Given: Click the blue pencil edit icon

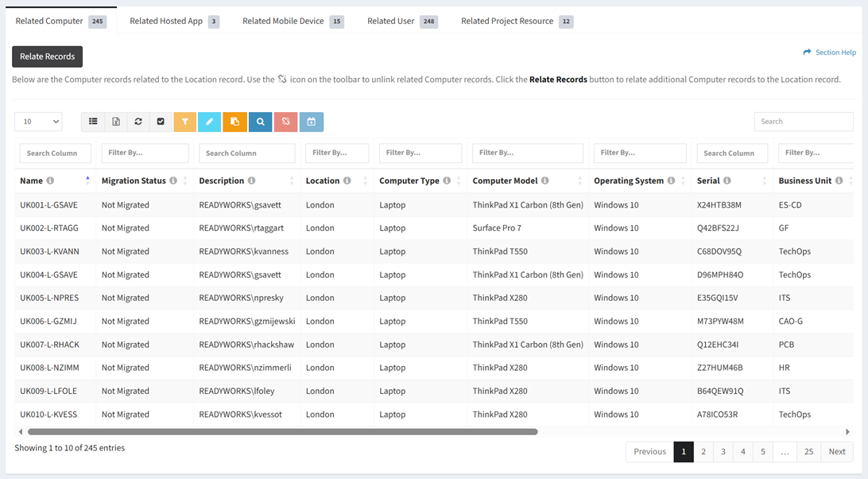Looking at the screenshot, I should 210,122.
